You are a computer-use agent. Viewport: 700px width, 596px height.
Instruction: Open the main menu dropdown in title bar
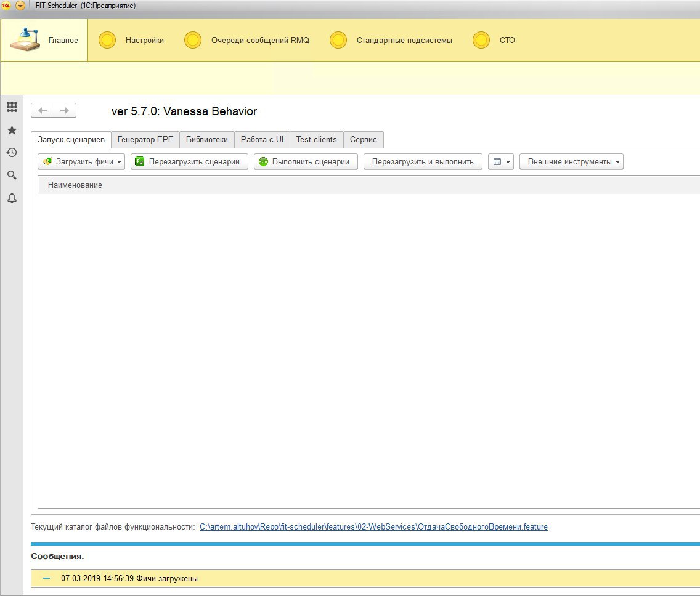(20, 6)
